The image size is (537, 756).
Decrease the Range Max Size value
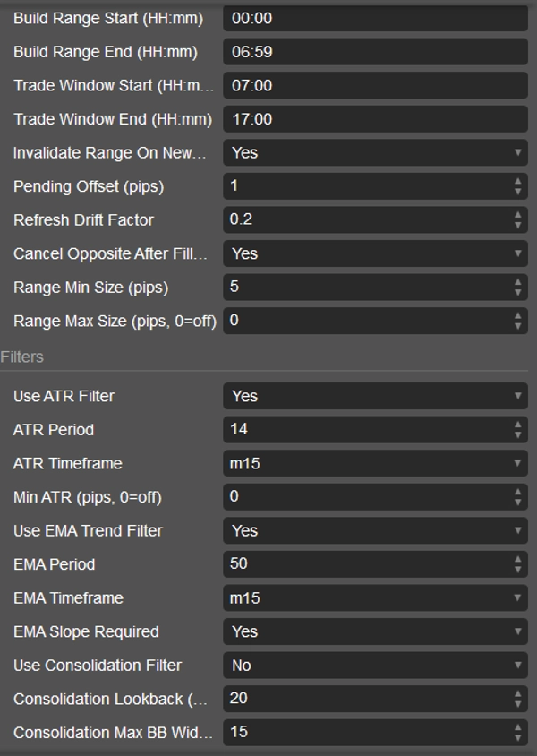pos(517,326)
